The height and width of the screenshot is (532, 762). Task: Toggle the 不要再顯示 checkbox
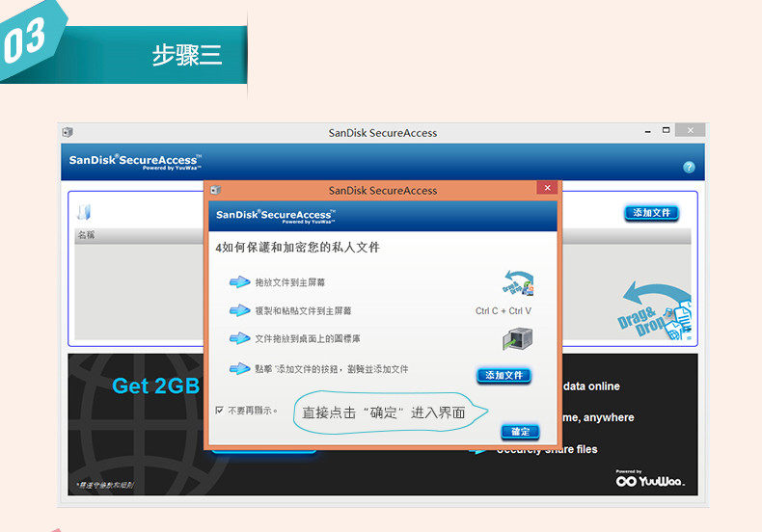219,411
